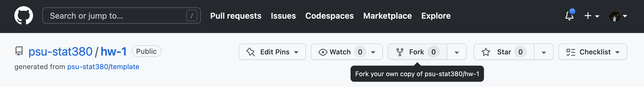Image resolution: width=644 pixels, height=87 pixels.
Task: Expand the Star lists dropdown arrow
Action: point(544,52)
